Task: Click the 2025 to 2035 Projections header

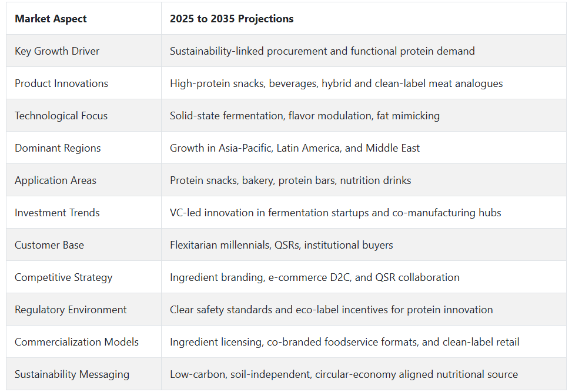Action: click(232, 19)
